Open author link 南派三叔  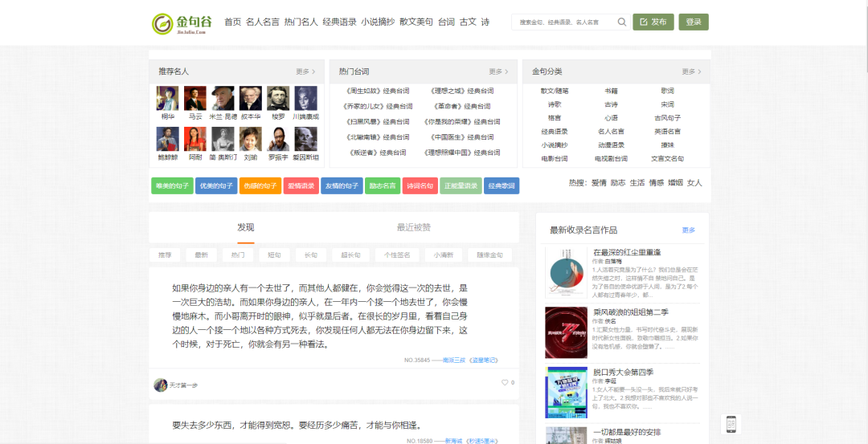pyautogui.click(x=454, y=360)
